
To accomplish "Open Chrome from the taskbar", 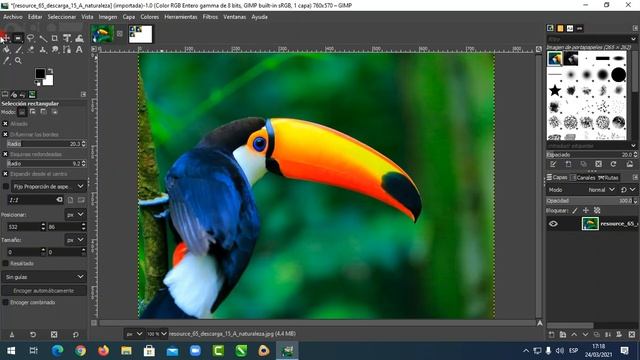I will 80,351.
